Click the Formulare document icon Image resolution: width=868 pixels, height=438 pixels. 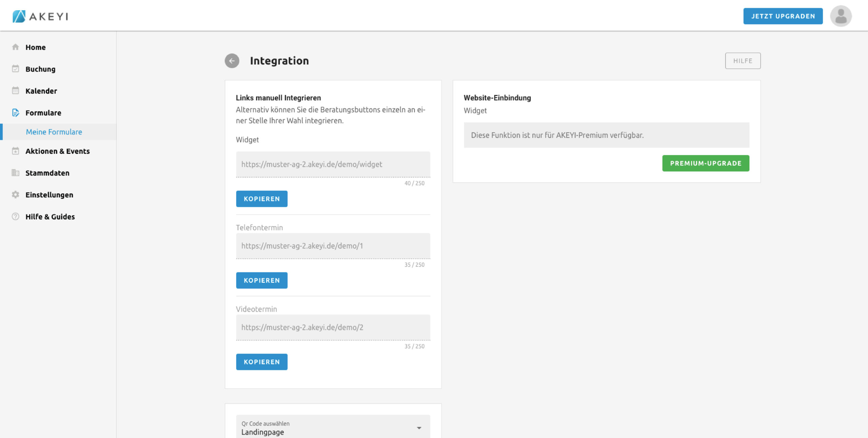pos(16,112)
